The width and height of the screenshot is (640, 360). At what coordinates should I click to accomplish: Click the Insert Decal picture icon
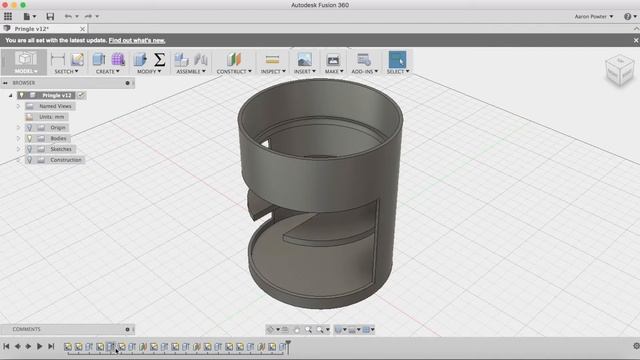coord(304,60)
